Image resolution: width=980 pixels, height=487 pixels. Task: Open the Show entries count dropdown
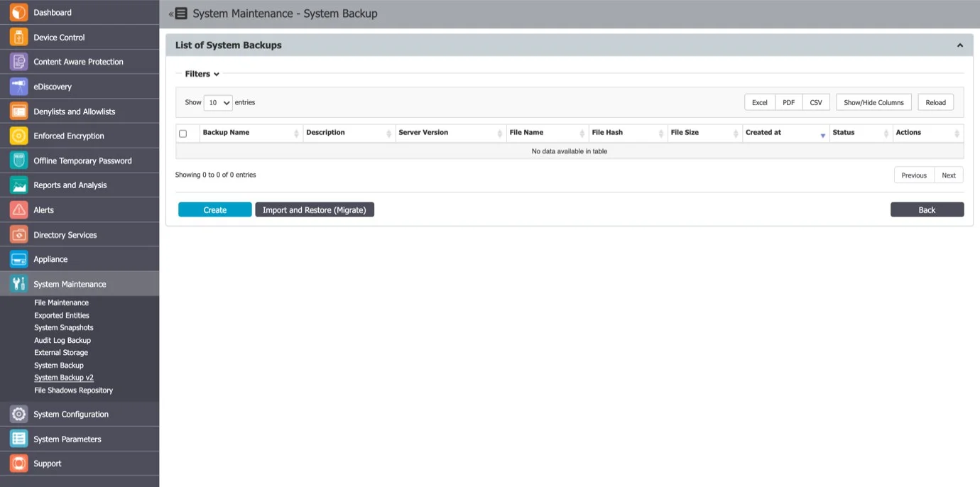(218, 102)
